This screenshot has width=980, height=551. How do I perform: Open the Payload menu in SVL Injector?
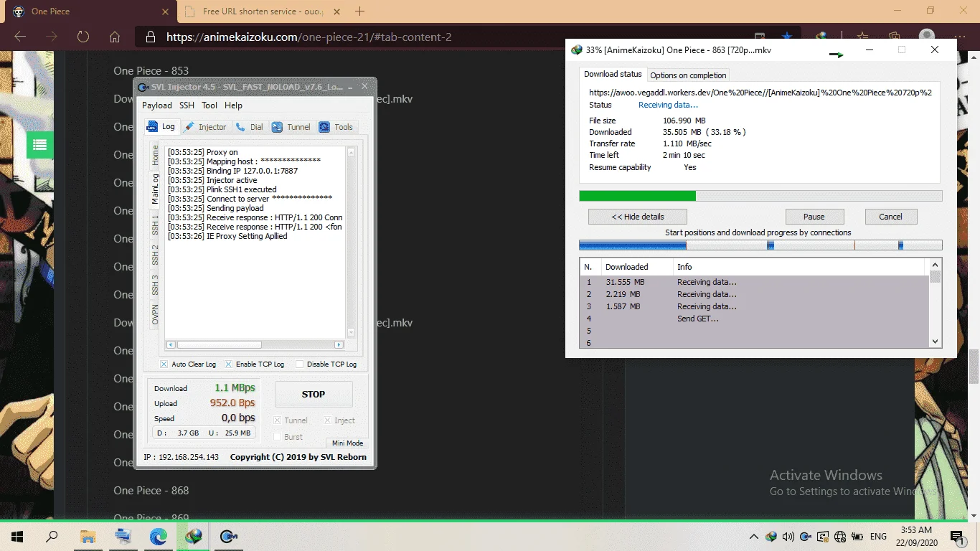[x=157, y=105]
